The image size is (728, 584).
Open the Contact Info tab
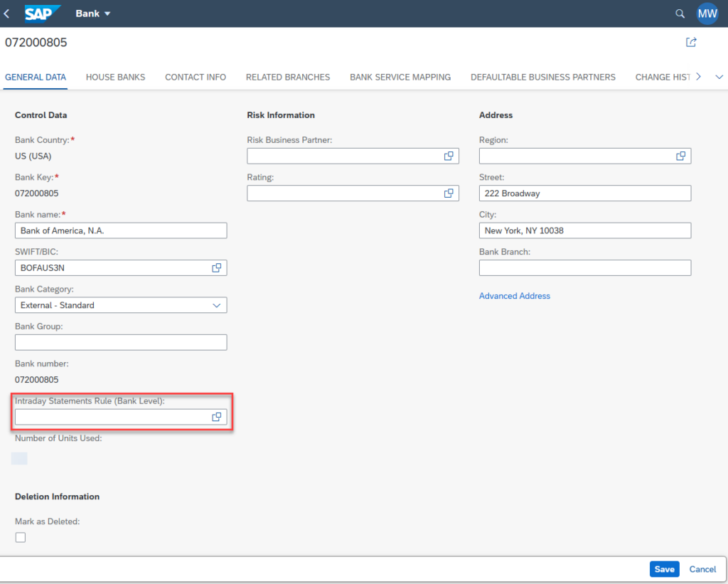click(196, 77)
